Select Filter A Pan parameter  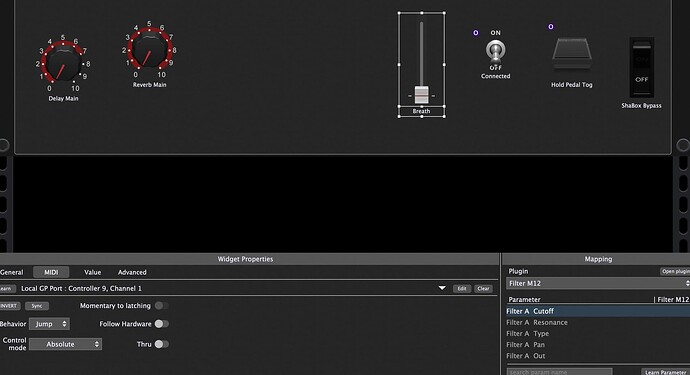coord(598,345)
